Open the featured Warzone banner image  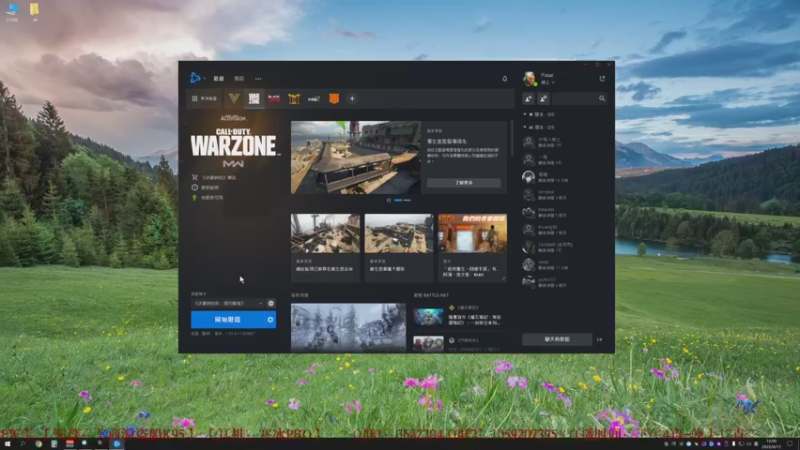[356, 157]
